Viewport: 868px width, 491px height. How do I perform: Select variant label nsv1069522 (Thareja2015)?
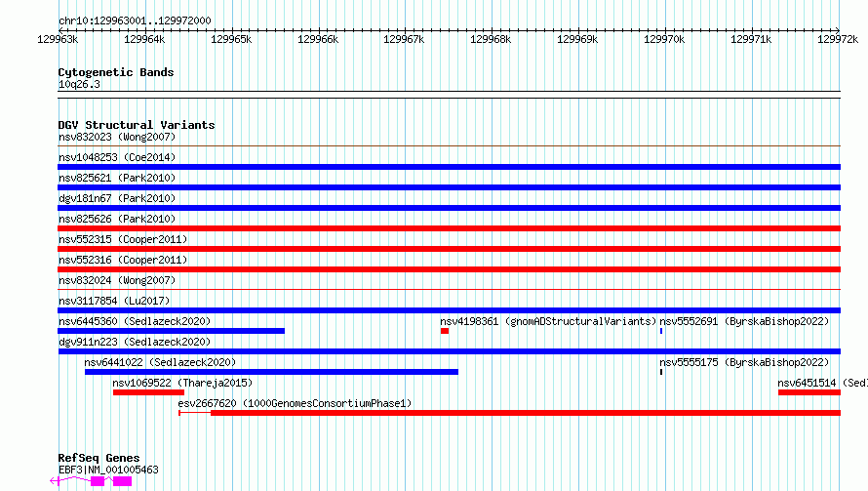(x=182, y=383)
